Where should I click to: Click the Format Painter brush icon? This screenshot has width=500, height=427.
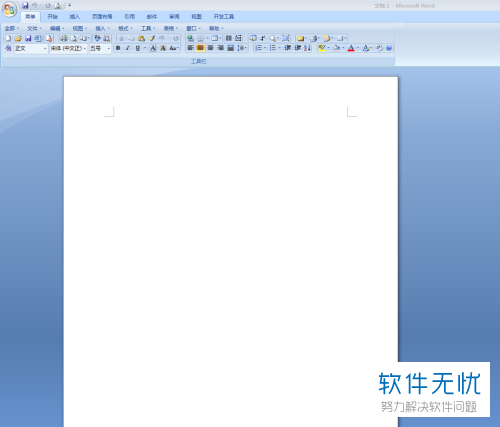[x=152, y=38]
